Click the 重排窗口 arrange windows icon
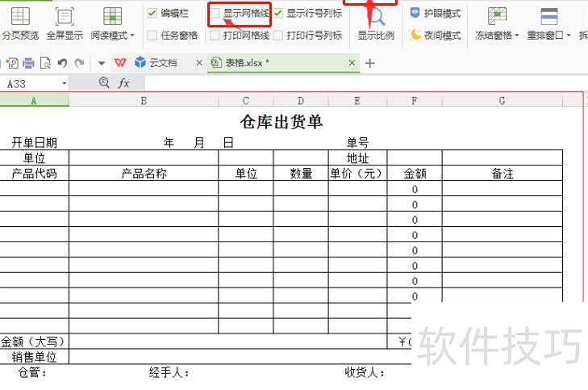The height and width of the screenshot is (390, 588). 549,16
